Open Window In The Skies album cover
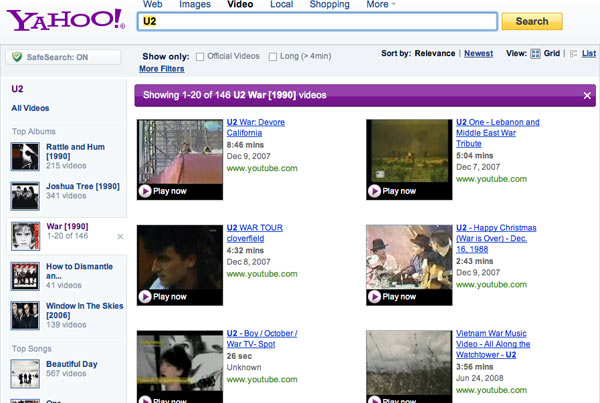 pyautogui.click(x=24, y=315)
